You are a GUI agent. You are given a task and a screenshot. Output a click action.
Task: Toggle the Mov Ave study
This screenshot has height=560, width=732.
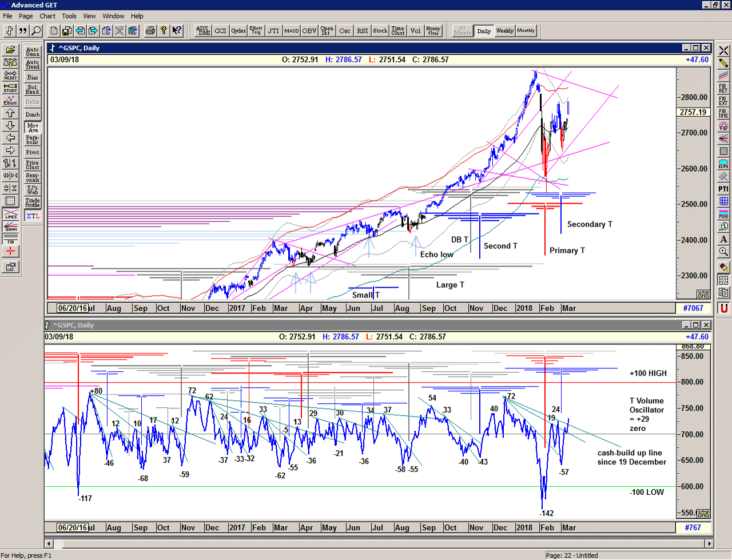[x=33, y=128]
